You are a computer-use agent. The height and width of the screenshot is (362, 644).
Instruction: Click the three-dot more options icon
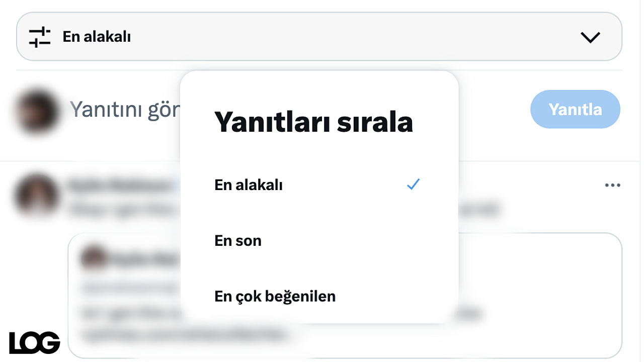tap(612, 186)
